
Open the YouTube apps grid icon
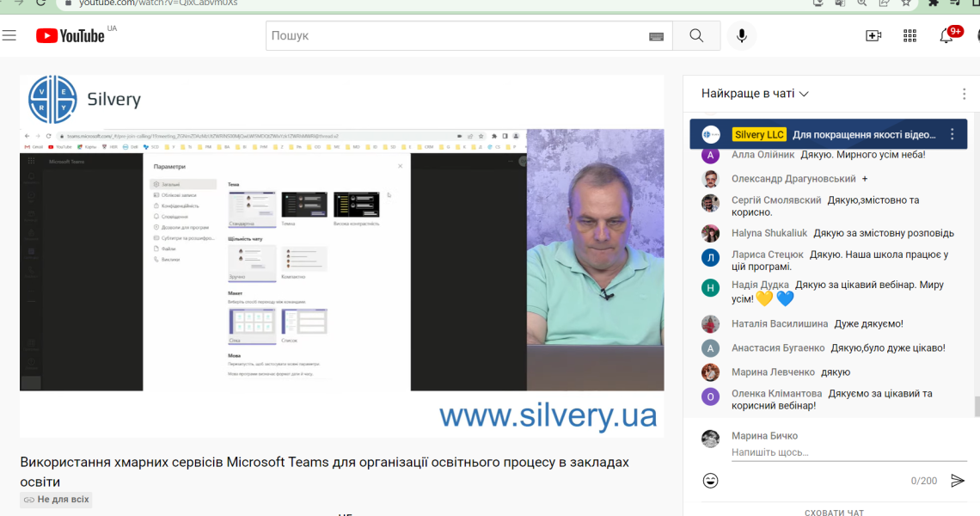(x=910, y=35)
